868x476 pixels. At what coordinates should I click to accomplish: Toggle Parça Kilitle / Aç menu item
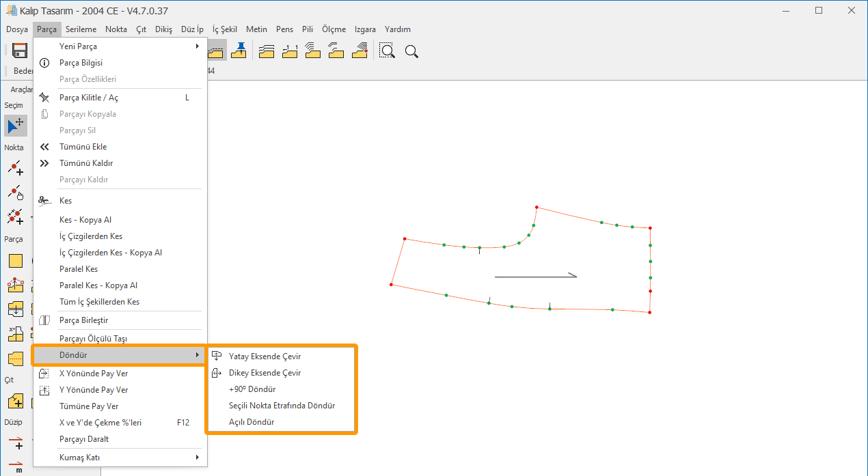89,98
